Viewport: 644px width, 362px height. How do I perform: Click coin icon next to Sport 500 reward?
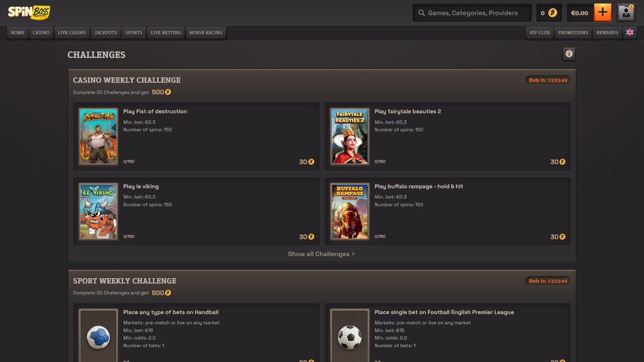coord(168,293)
